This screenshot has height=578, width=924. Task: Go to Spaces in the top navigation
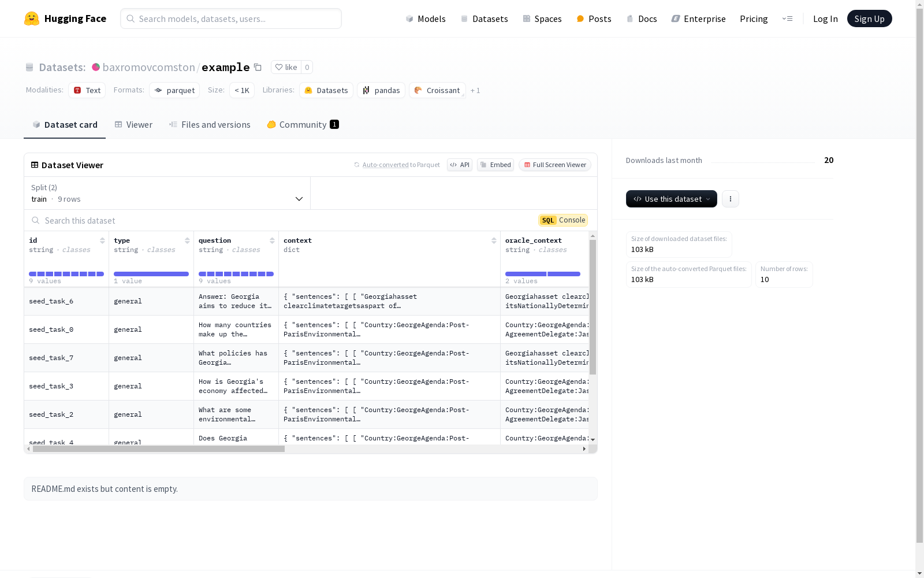542,18
